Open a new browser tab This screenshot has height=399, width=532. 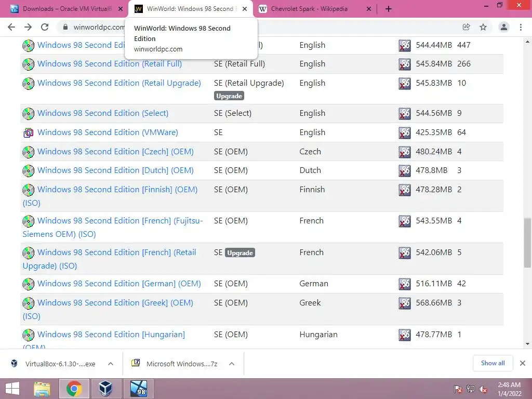[389, 9]
